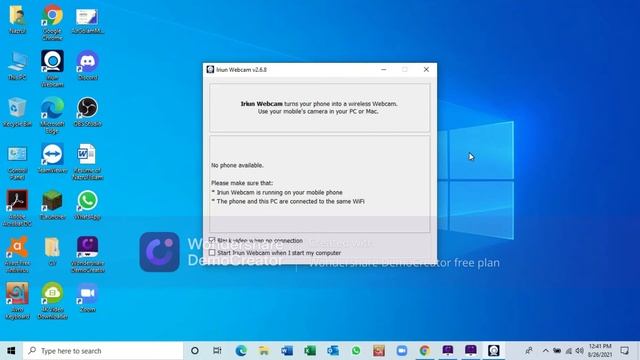640x360 pixels.
Task: Open the clock and date flyout
Action: [600, 351]
